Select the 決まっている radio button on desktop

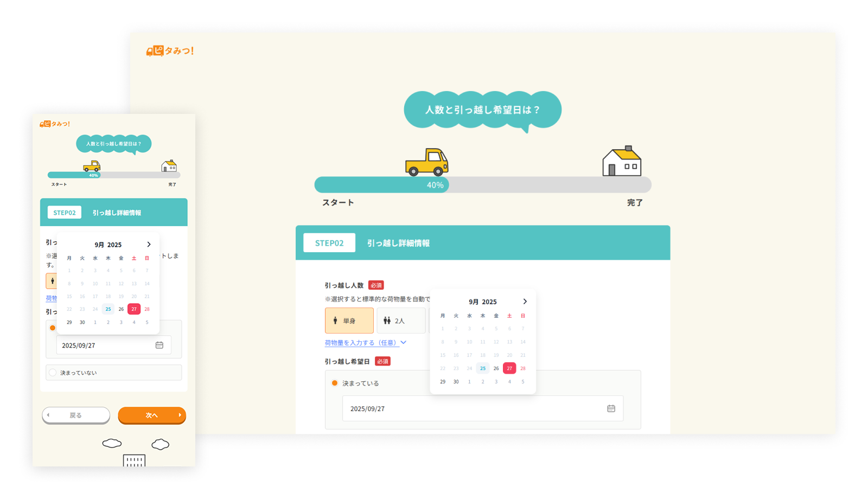[335, 383]
